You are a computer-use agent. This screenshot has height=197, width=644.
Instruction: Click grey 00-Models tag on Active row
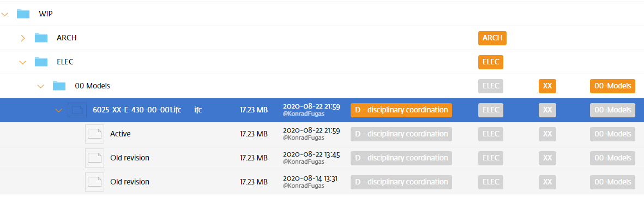[x=612, y=134]
